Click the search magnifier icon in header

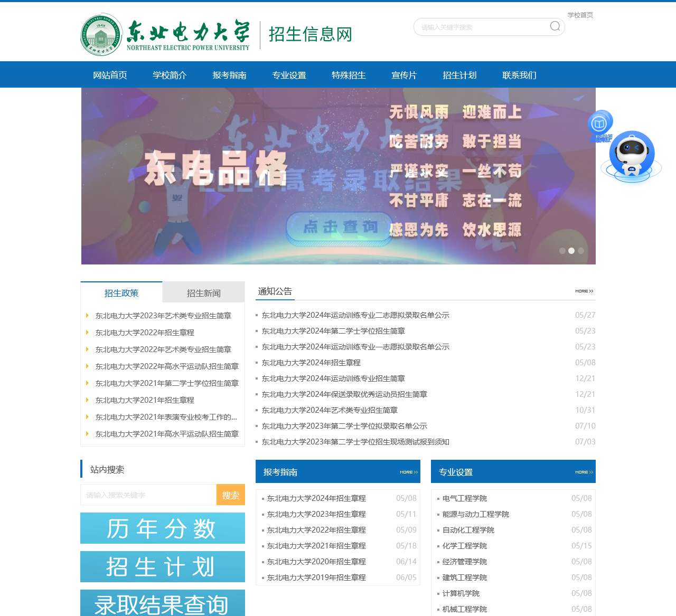point(555,26)
